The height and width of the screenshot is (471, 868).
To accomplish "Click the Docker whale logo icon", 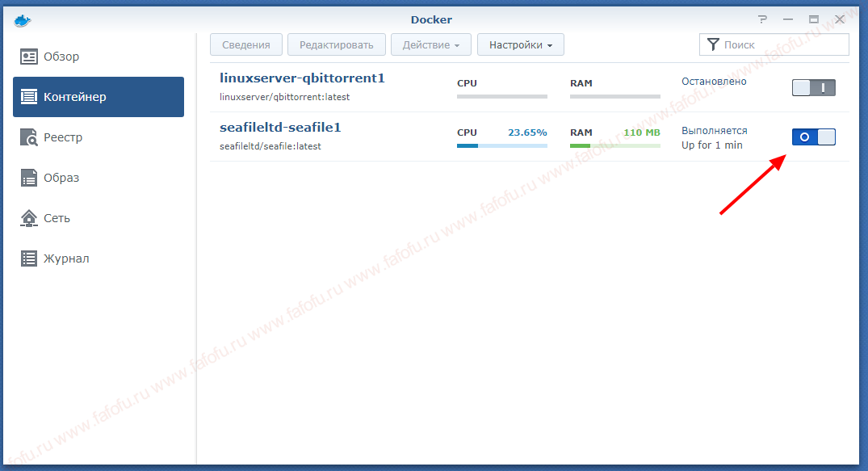I will (22, 21).
